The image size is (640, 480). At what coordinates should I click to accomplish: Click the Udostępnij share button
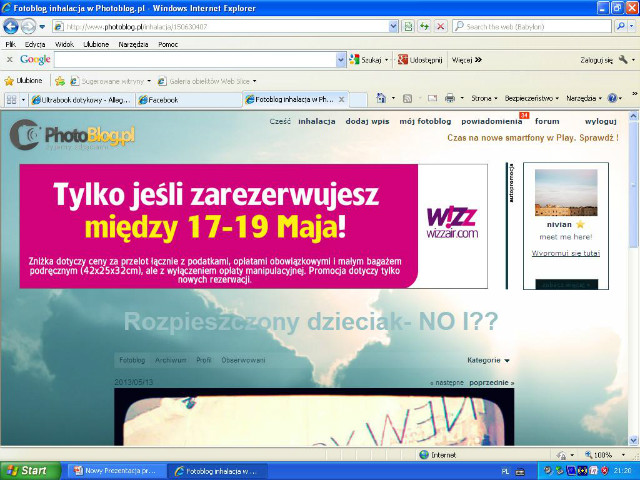tap(420, 60)
